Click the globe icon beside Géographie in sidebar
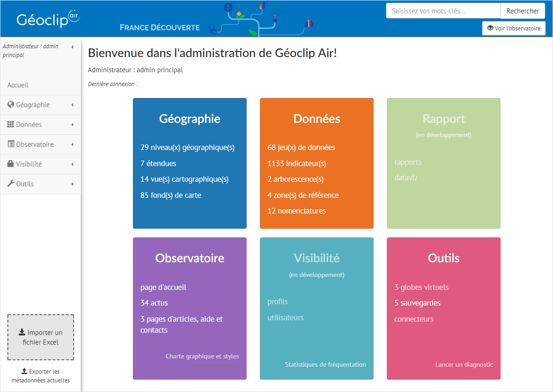Image resolution: width=553 pixels, height=392 pixels. click(11, 104)
